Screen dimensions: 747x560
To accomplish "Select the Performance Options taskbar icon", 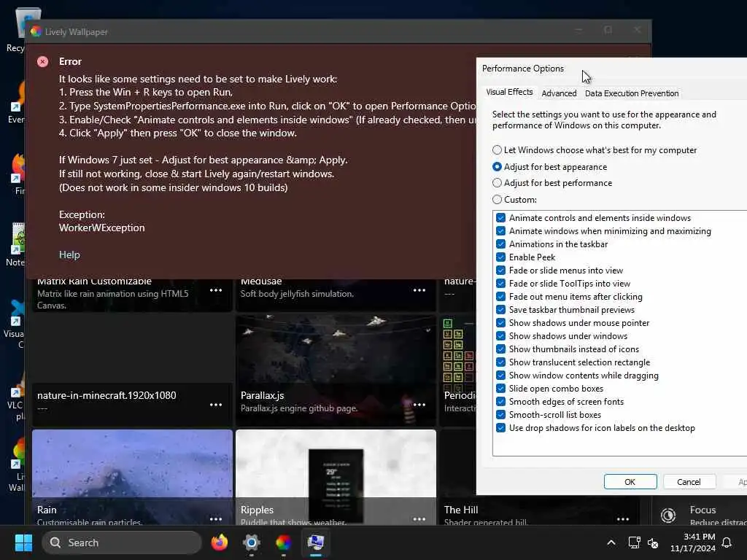I will (x=315, y=542).
